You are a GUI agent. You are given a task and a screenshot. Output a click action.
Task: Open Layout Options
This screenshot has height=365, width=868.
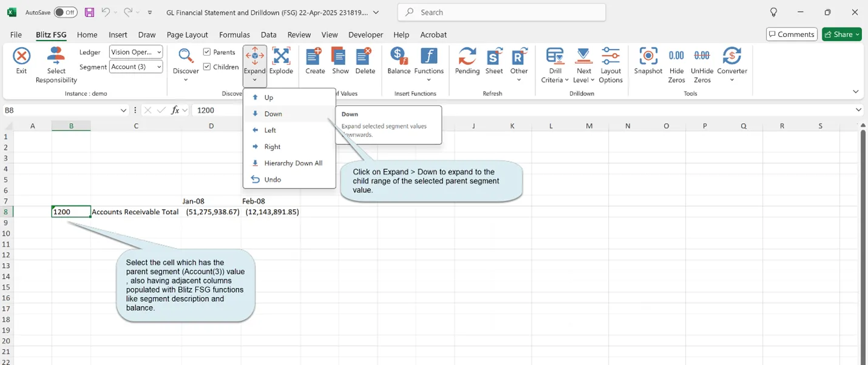(x=611, y=65)
